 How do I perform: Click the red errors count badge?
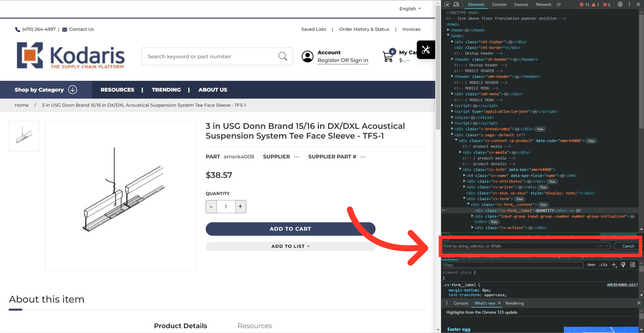coord(584,5)
